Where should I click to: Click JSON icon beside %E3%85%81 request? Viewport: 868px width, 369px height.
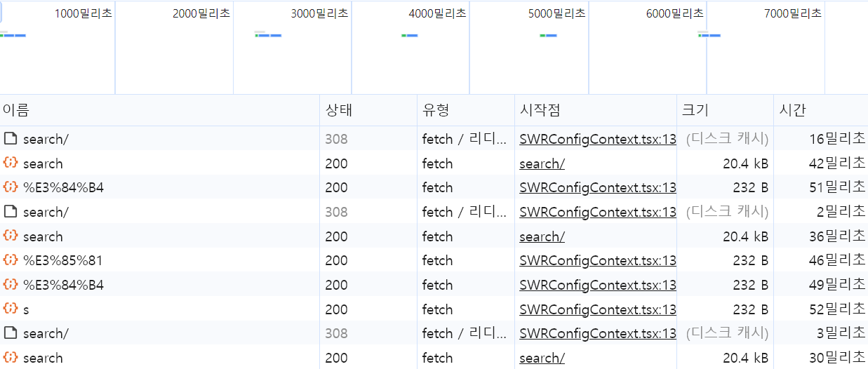click(x=11, y=260)
